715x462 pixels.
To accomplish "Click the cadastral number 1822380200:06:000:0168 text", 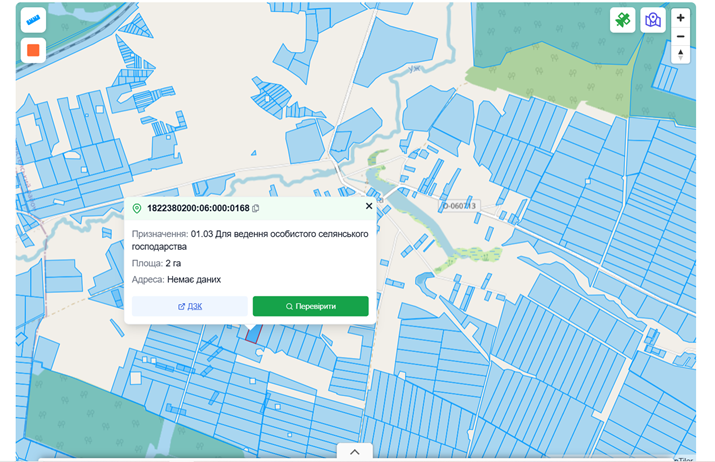I will pos(198,208).
